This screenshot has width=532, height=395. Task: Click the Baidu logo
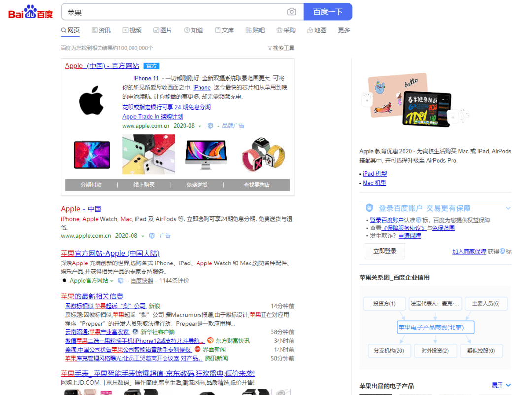click(x=31, y=12)
